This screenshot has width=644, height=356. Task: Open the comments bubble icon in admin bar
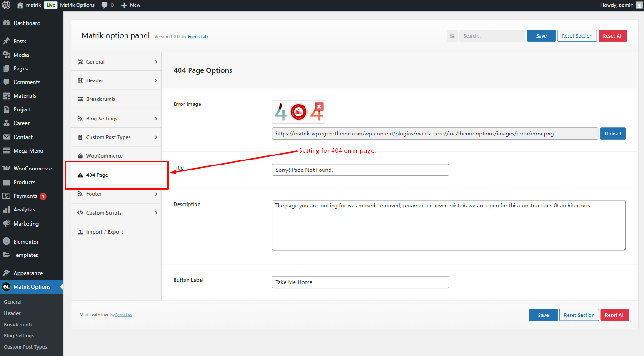point(105,5)
